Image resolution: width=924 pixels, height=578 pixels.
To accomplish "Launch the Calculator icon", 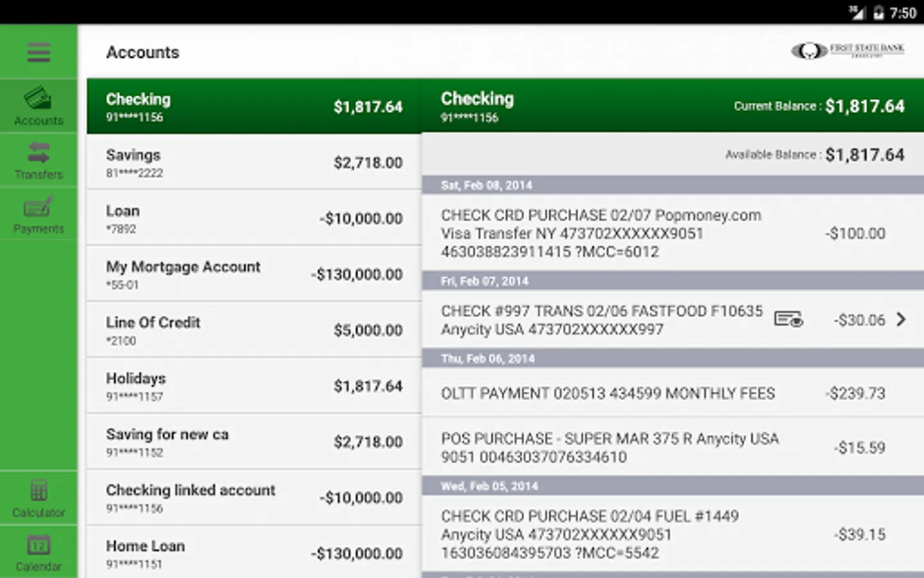I will [38, 491].
